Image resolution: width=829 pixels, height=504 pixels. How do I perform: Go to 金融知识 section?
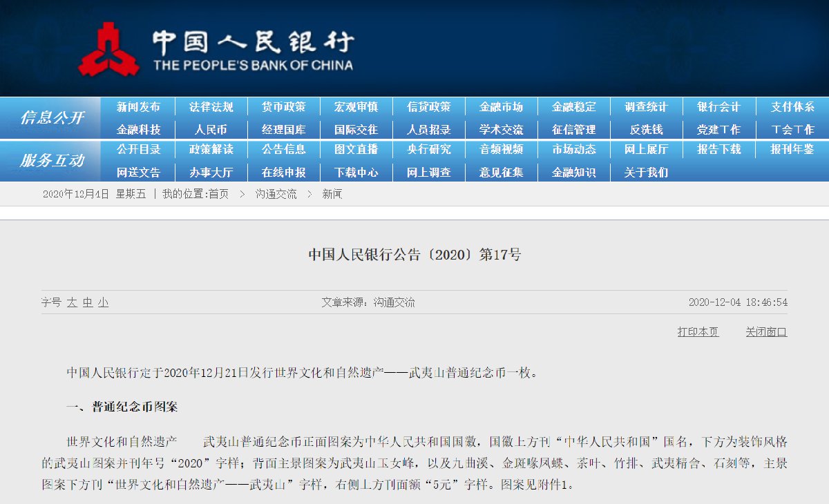(x=573, y=173)
